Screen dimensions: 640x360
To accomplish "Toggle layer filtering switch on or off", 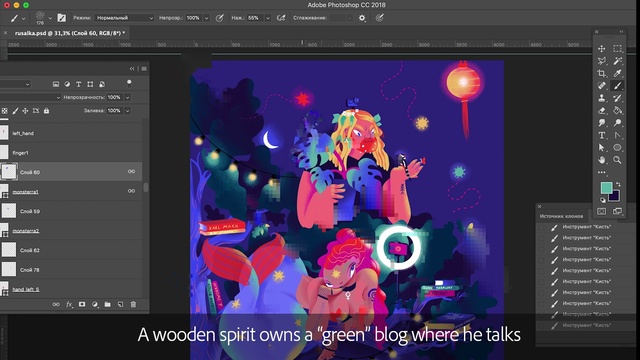I will click(x=129, y=83).
